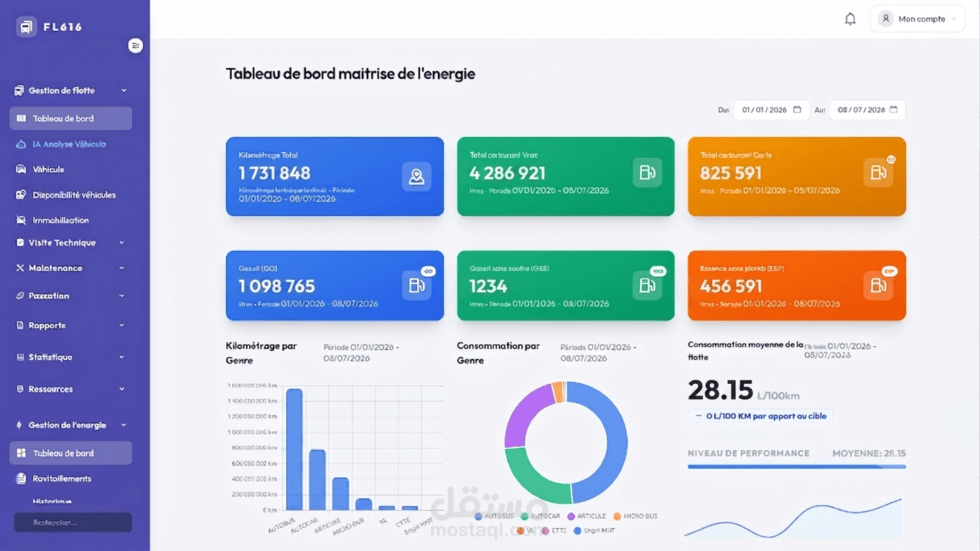
Task: Toggle the CTTE legend entry
Action: click(x=554, y=531)
